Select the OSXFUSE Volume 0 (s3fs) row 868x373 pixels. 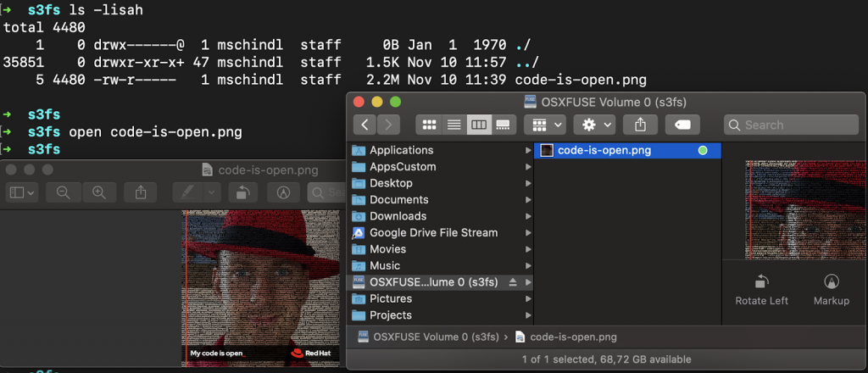tap(440, 282)
